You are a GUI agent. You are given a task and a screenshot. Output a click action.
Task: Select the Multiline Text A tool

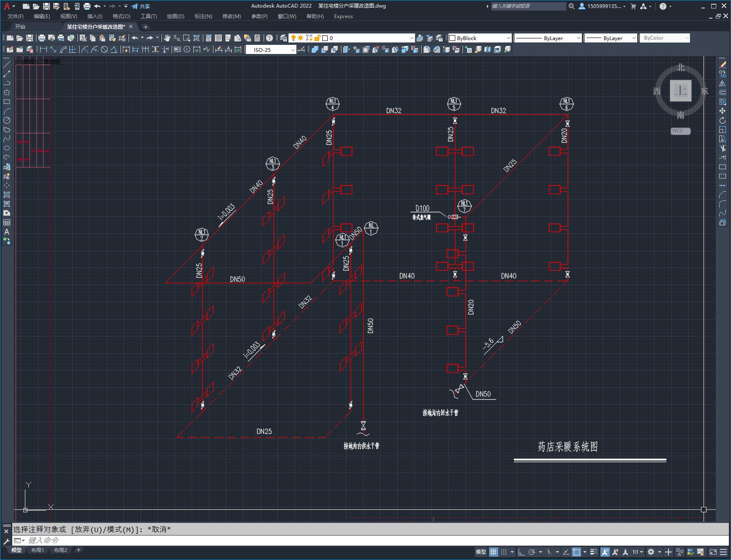click(7, 232)
